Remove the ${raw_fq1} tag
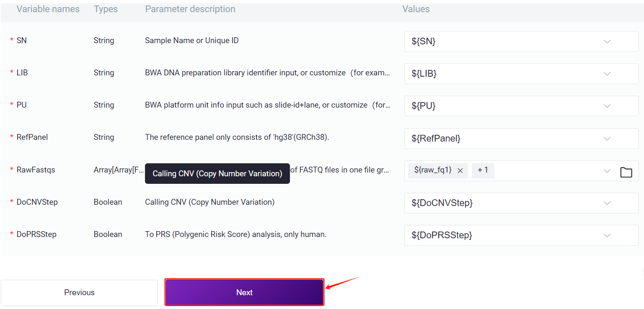The width and height of the screenshot is (644, 309). (x=460, y=170)
